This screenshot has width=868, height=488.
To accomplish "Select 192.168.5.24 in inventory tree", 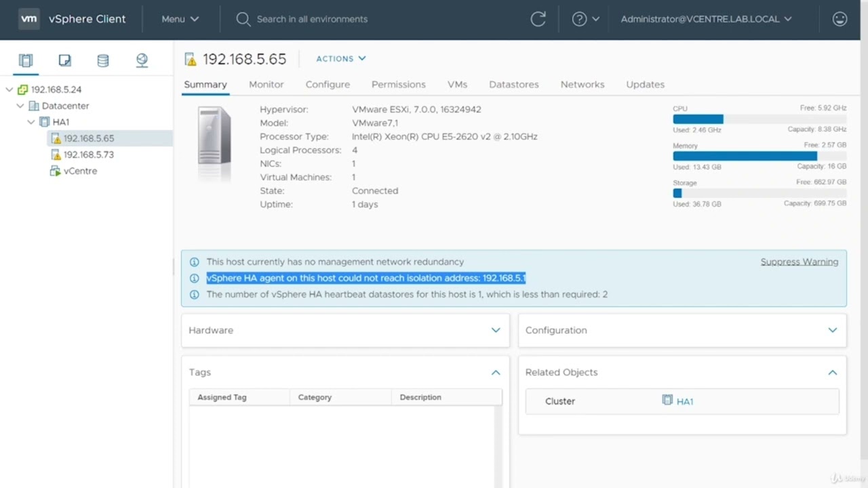I will point(56,89).
